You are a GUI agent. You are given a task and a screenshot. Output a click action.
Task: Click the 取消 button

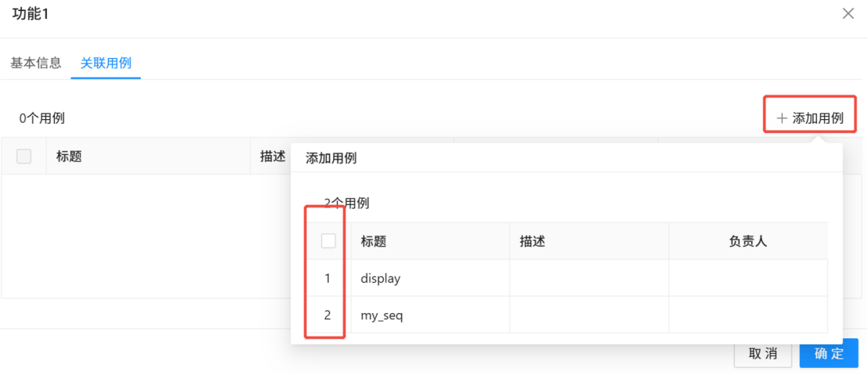(763, 354)
